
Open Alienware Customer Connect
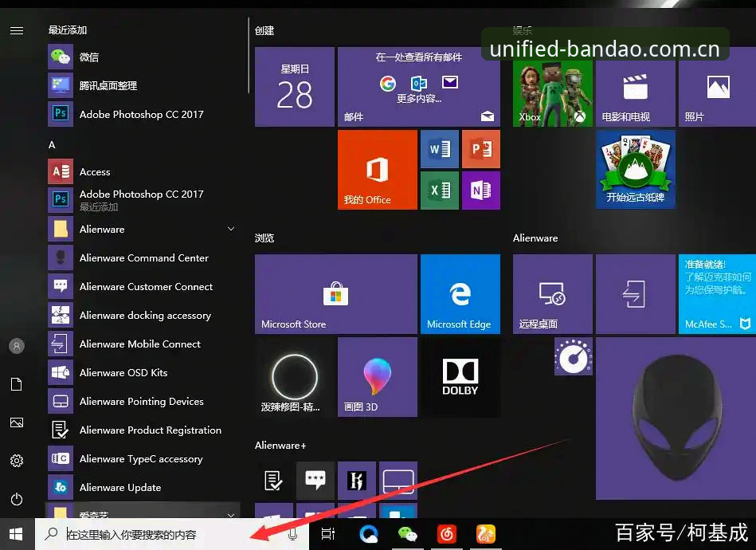(x=143, y=287)
